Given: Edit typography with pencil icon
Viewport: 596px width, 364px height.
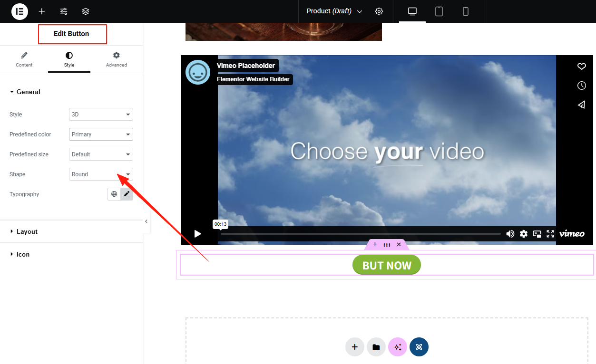Looking at the screenshot, I should click(127, 194).
